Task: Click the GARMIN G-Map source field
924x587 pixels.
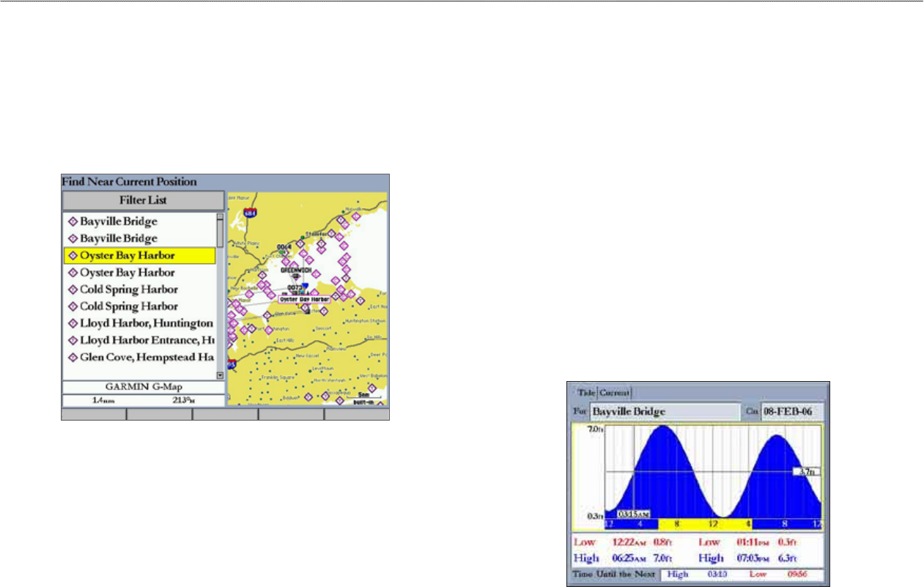Action: click(143, 387)
